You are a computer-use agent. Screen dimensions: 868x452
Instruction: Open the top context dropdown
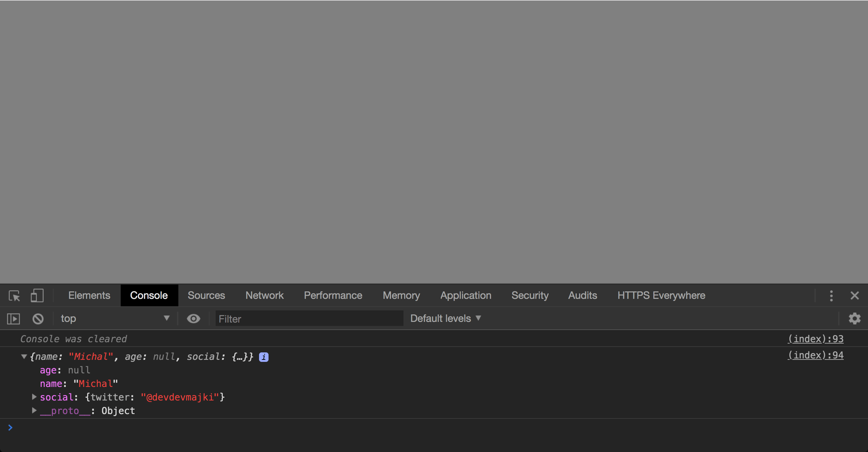(x=115, y=319)
